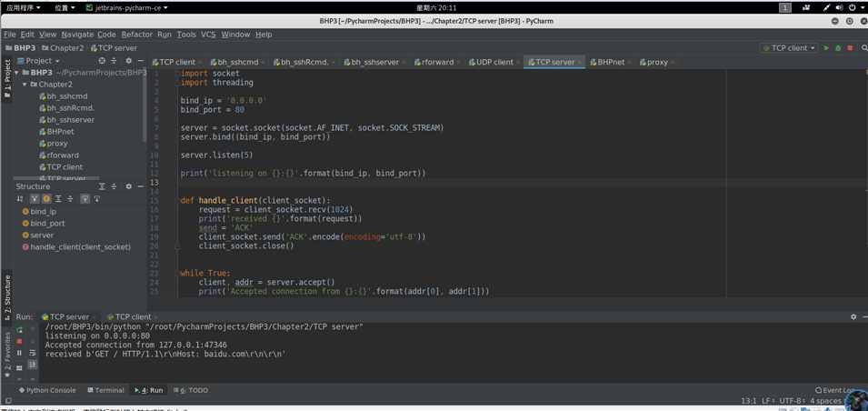
Task: Switch to the UDP client editor tab
Action: [x=494, y=62]
